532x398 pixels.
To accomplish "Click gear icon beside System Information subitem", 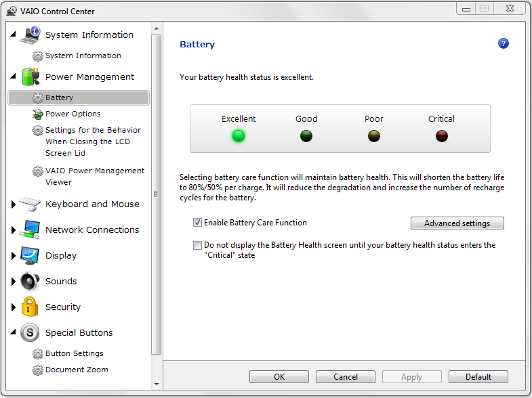I will 38,56.
